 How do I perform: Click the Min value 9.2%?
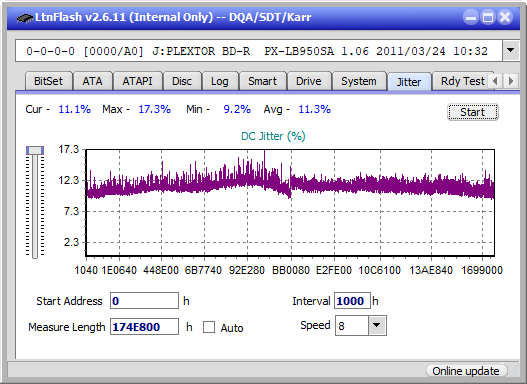coord(237,109)
